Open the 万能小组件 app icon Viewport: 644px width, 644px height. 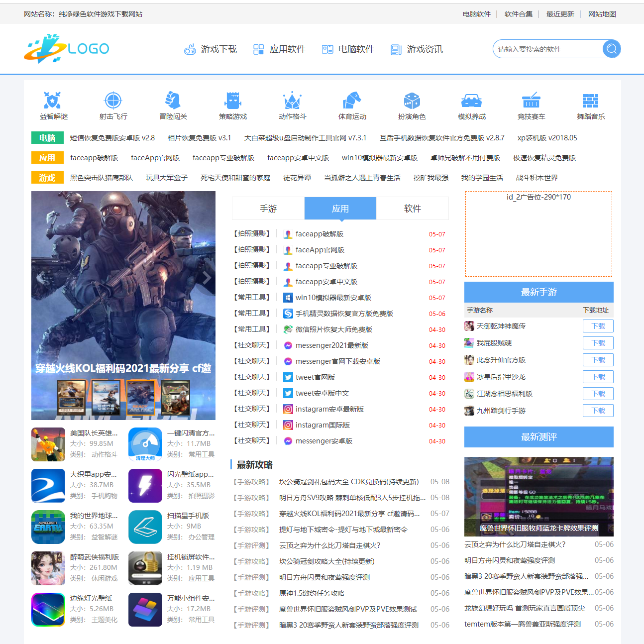click(x=145, y=610)
